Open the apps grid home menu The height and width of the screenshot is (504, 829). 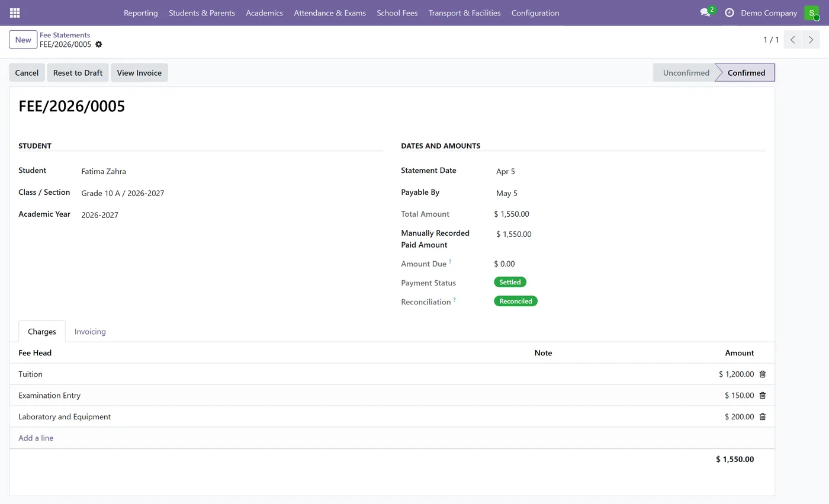click(x=15, y=12)
